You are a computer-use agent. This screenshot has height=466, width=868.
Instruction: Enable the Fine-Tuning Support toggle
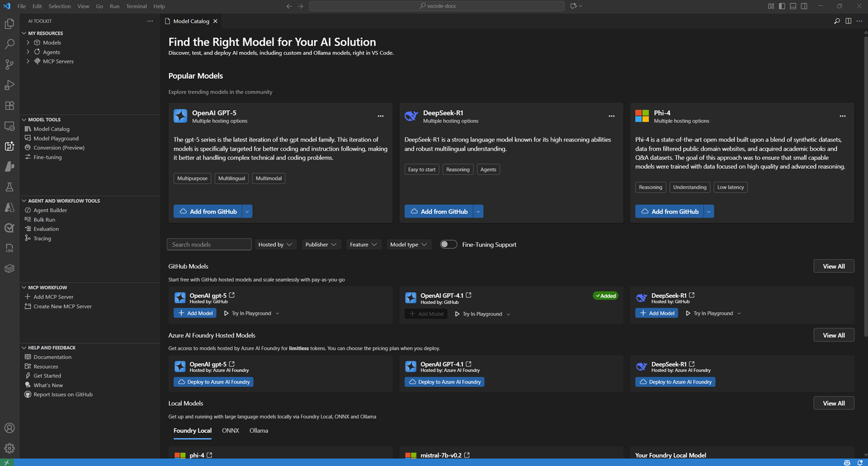(x=448, y=244)
